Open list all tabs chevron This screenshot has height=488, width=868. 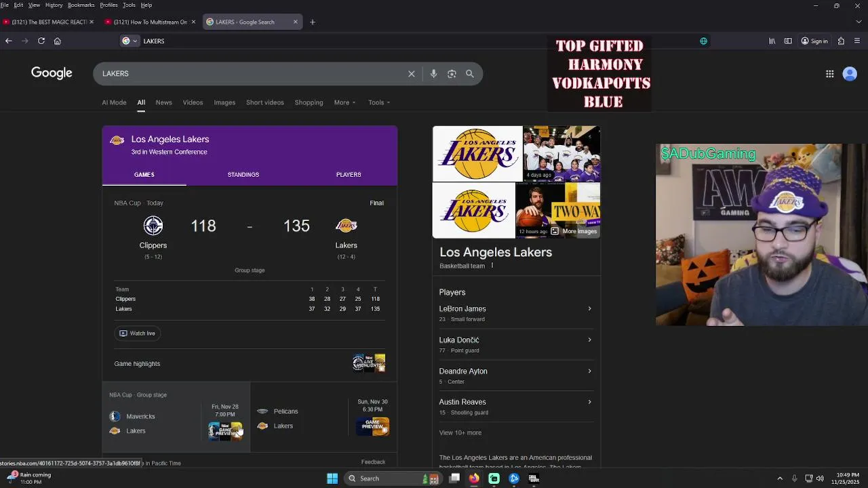pyautogui.click(x=860, y=22)
